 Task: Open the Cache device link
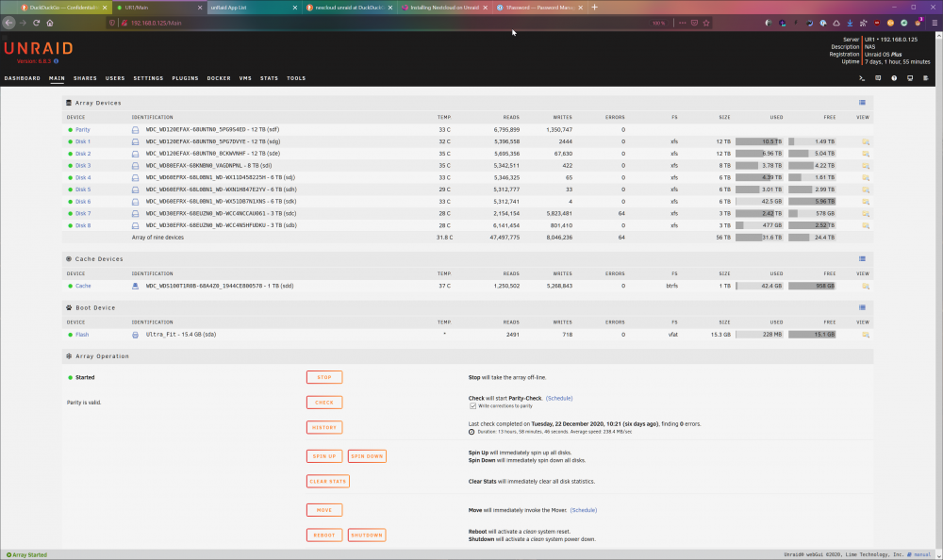[x=83, y=287]
